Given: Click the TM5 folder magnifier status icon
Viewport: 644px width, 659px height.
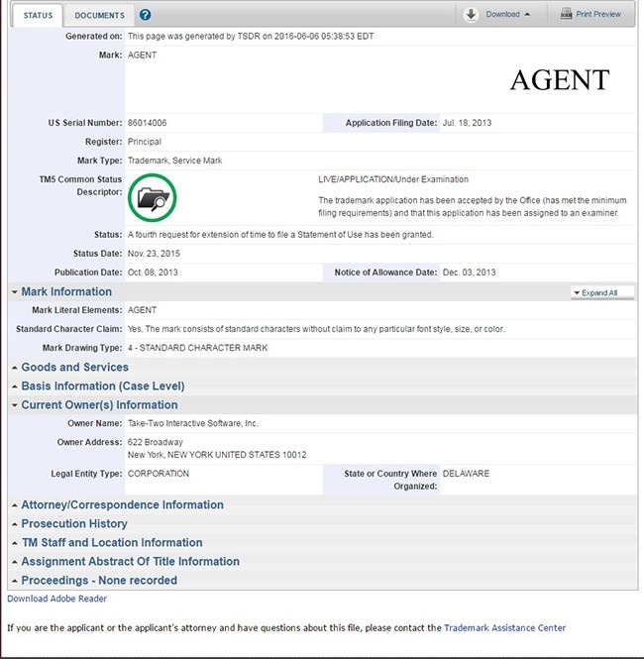Looking at the screenshot, I should pos(152,197).
